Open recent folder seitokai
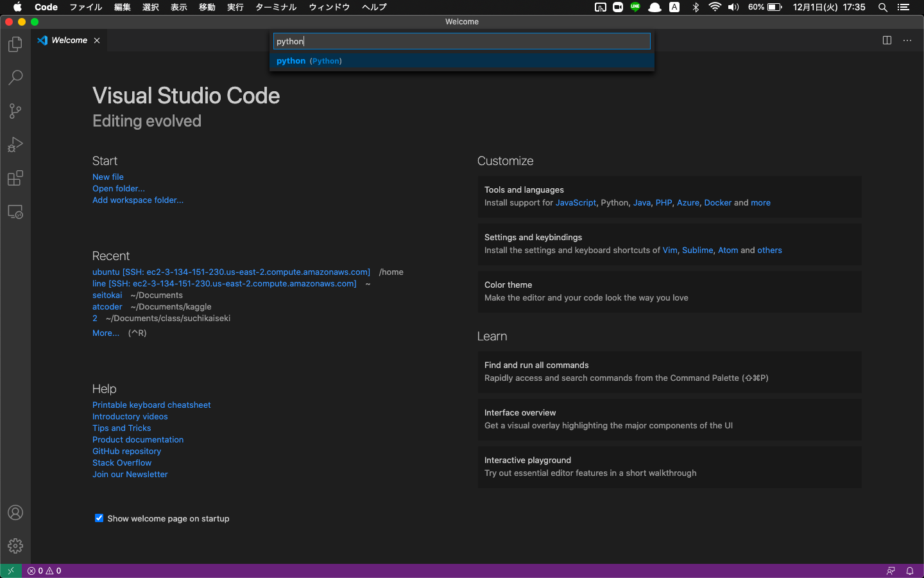Viewport: 924px width, 578px height. [x=107, y=295]
